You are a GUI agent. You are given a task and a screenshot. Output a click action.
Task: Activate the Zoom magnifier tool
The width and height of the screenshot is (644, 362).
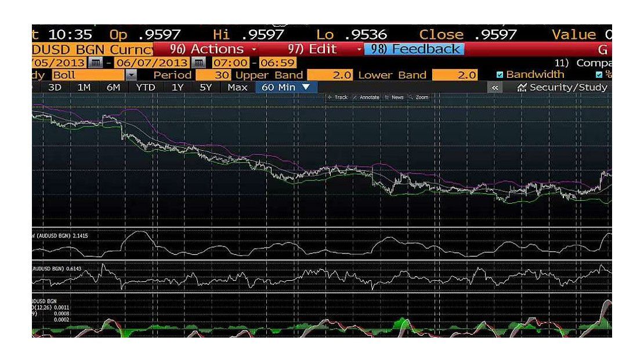[418, 97]
